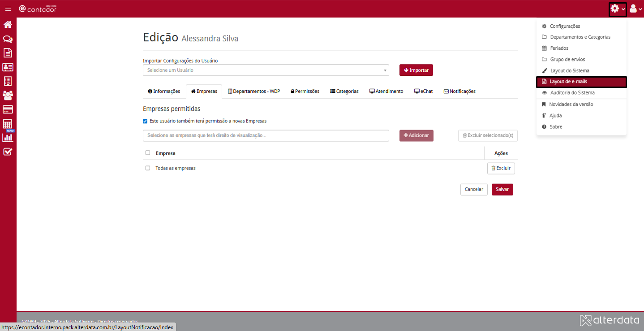
Task: Open the companies building sidebar icon
Action: [x=8, y=81]
